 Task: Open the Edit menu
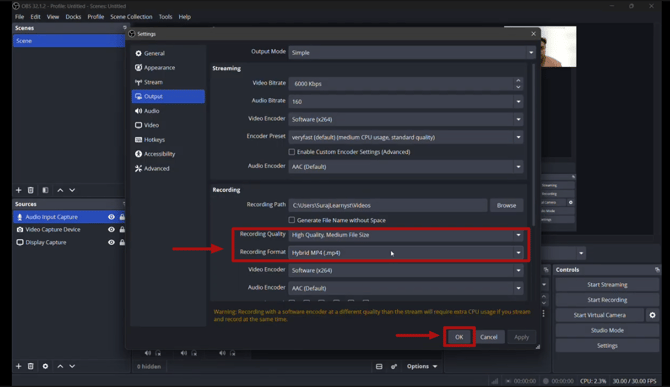[x=35, y=17]
